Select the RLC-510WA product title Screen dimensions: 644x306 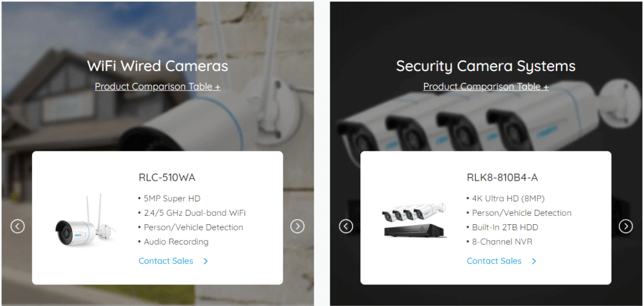coord(167,178)
